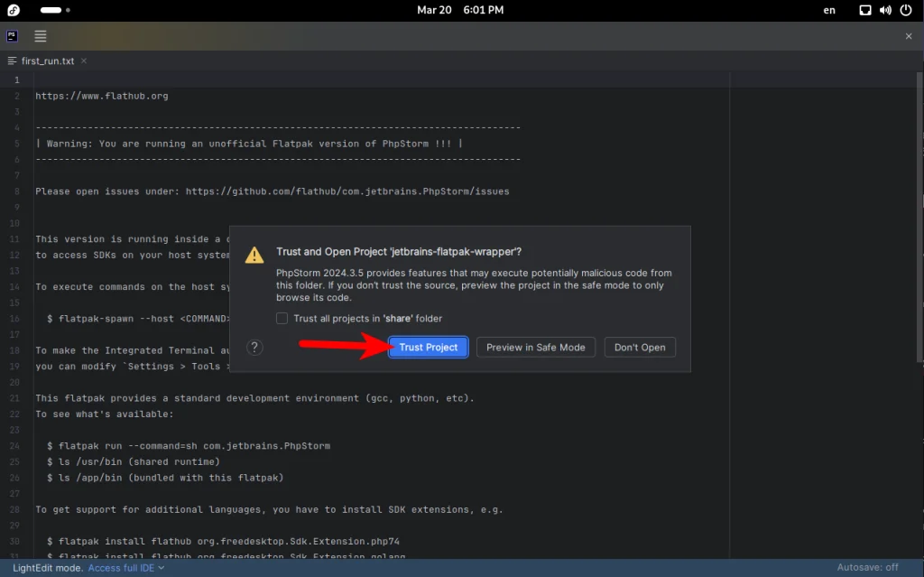Choose Preview in Safe Mode
Screen dimensions: 924x577
[535, 347]
